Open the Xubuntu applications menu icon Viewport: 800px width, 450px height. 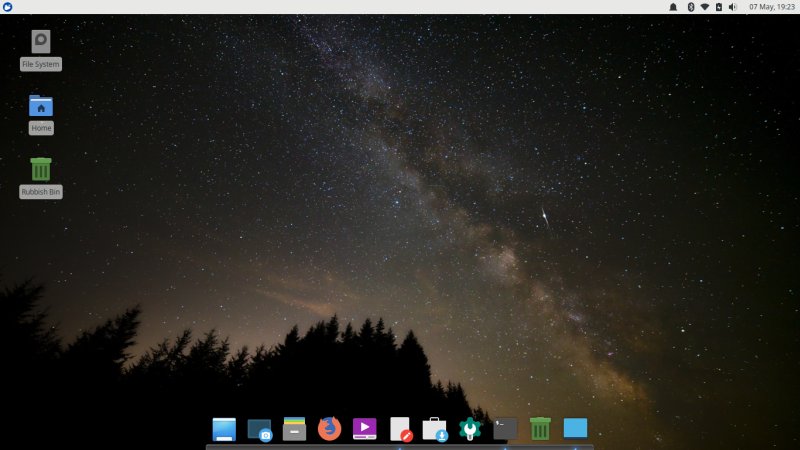point(7,7)
